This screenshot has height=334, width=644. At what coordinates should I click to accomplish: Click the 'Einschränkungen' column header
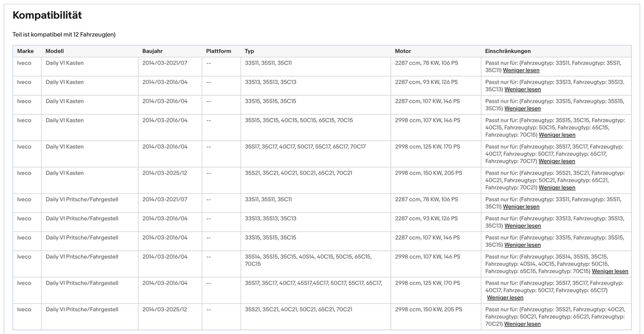pyautogui.click(x=508, y=51)
